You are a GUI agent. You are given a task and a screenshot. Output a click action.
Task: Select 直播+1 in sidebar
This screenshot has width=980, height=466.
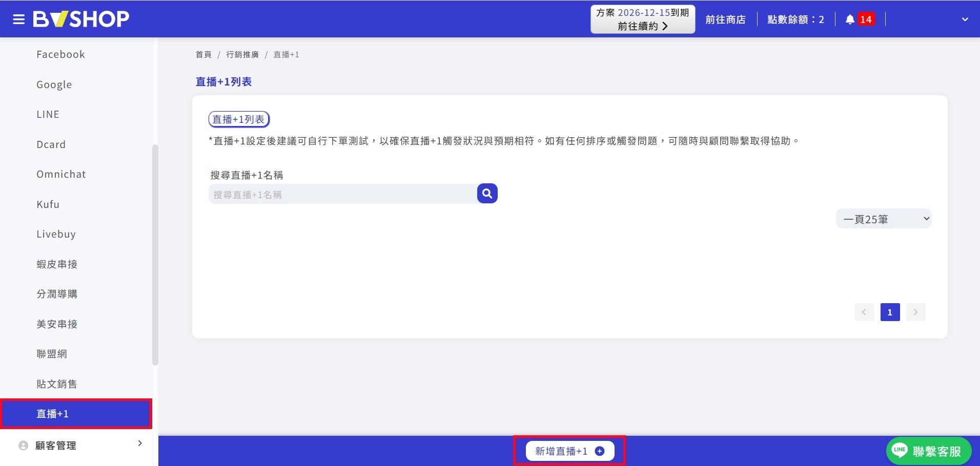[76, 414]
